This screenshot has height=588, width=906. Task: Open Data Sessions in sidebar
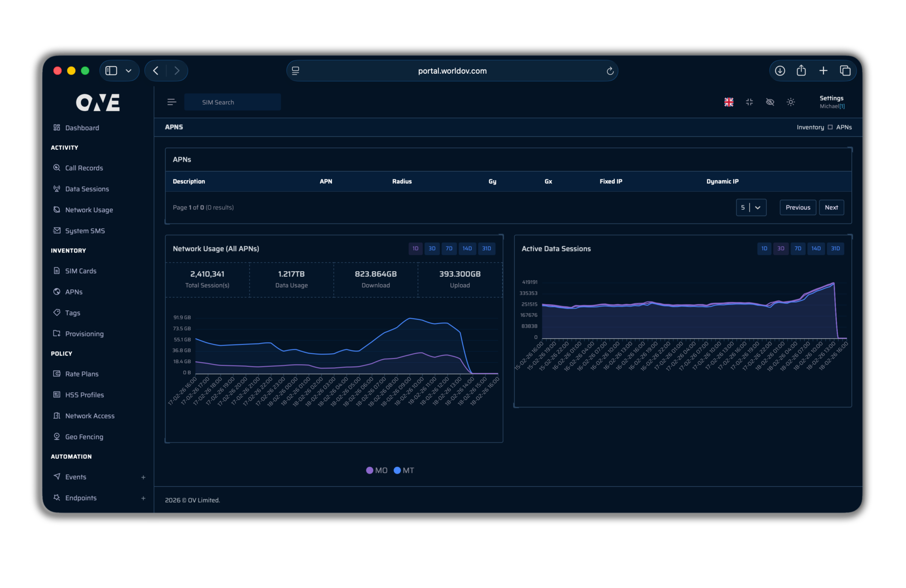coord(87,189)
